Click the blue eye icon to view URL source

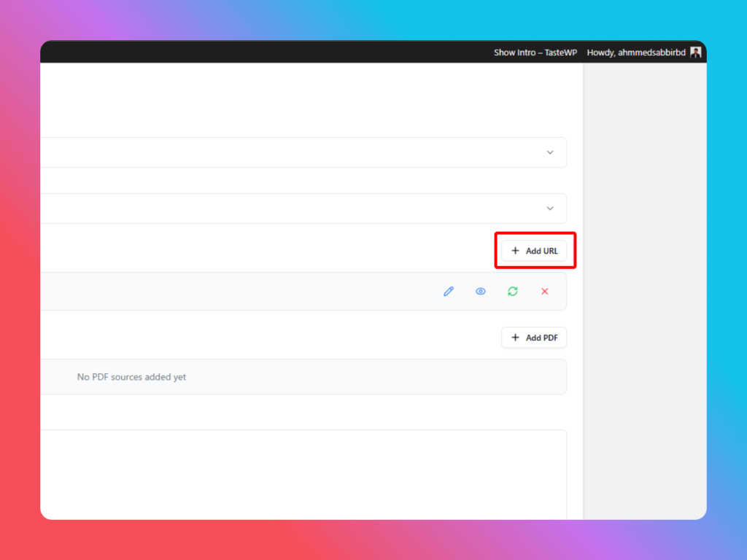[x=481, y=292]
